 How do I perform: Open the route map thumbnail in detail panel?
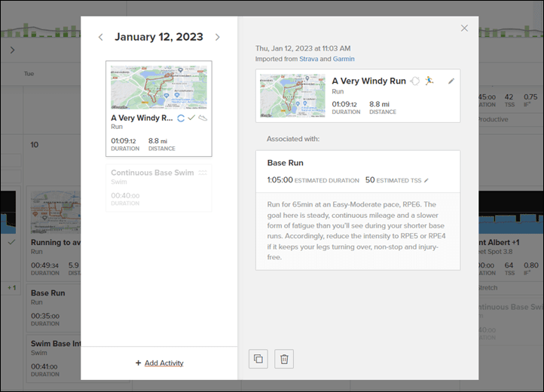pos(293,96)
